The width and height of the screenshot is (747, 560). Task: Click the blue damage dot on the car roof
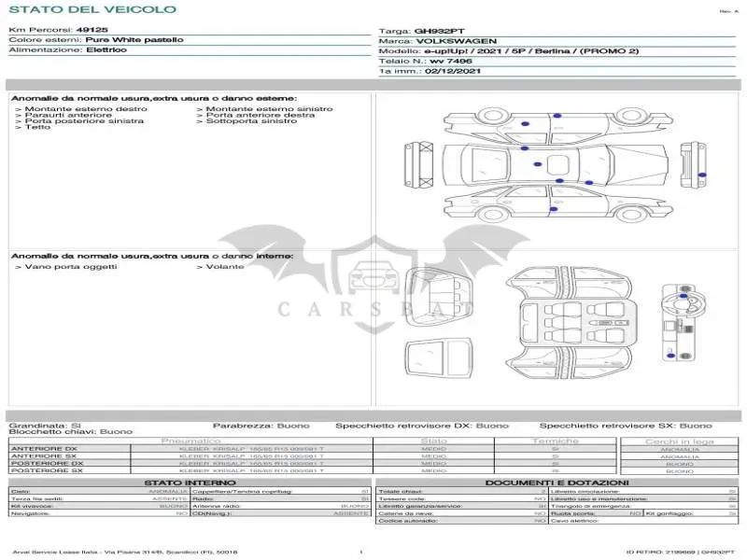tap(538, 164)
